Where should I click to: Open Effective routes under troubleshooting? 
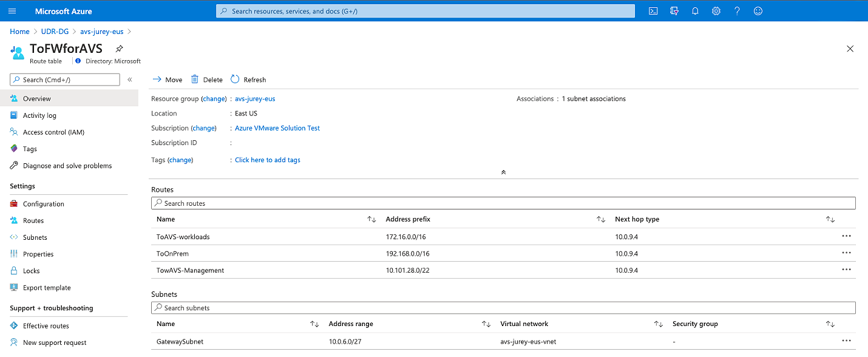pyautogui.click(x=46, y=326)
